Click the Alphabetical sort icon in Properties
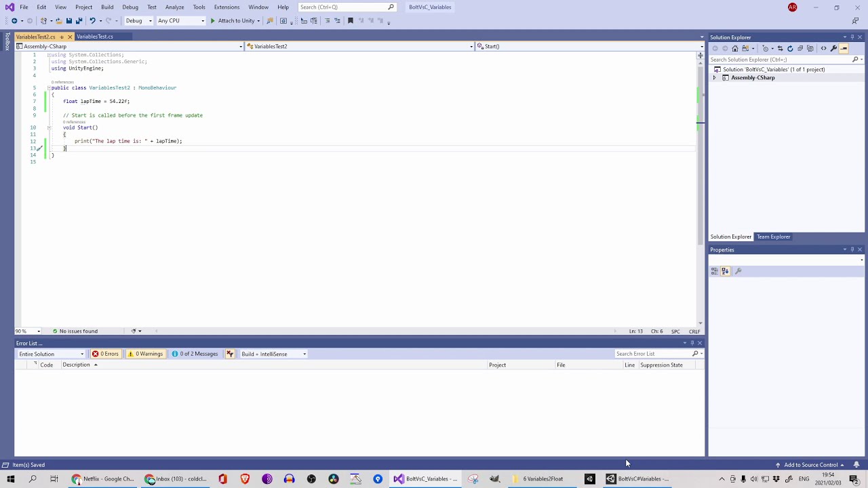This screenshot has height=488, width=868. 725,271
